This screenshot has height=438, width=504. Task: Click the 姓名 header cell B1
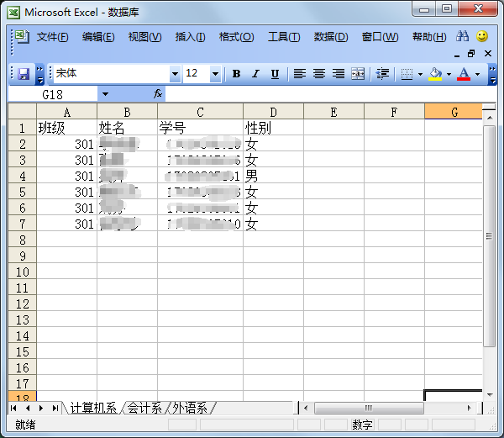pyautogui.click(x=127, y=128)
